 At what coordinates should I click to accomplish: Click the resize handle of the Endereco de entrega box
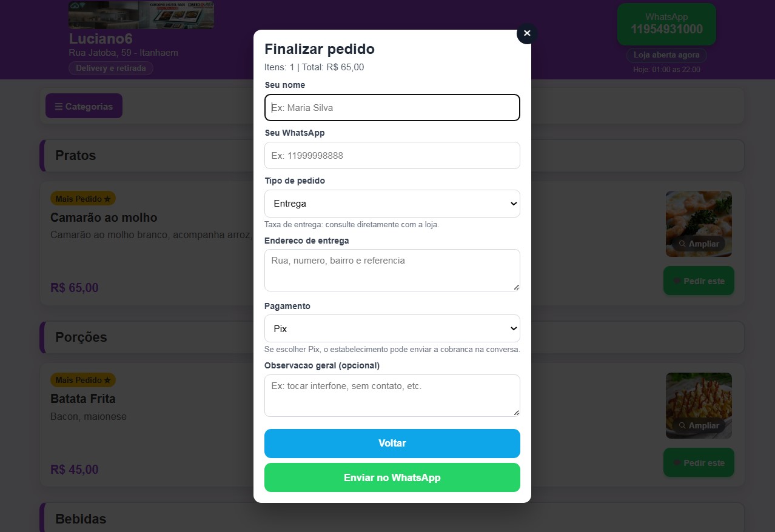coord(516,287)
